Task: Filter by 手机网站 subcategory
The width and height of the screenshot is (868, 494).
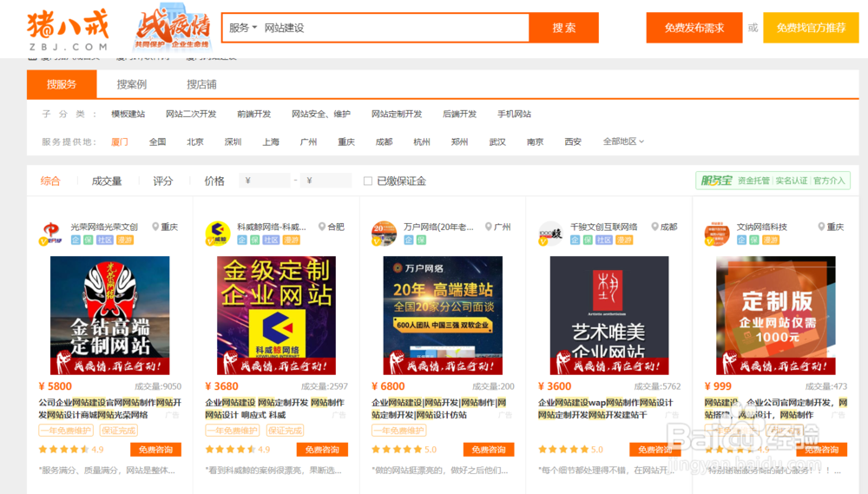Action: [514, 114]
